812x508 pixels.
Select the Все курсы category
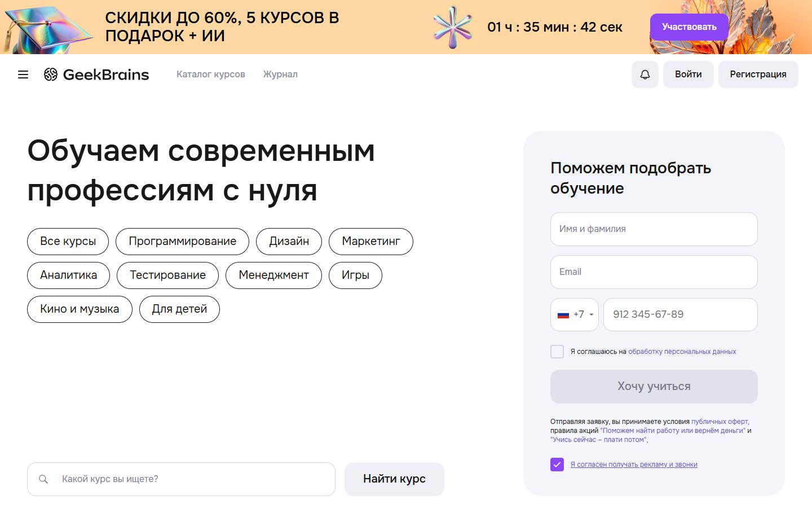tap(68, 242)
